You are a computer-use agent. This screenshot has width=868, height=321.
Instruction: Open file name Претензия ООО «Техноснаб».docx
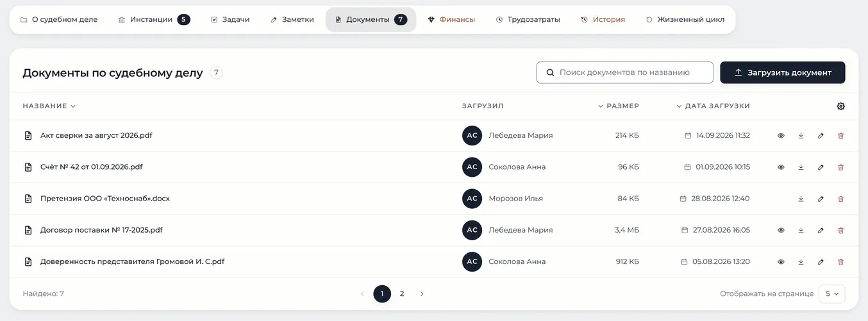[x=105, y=199]
